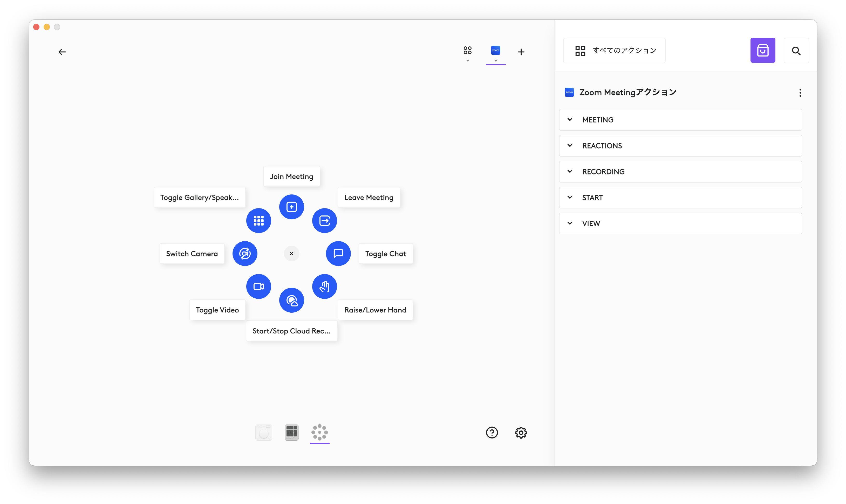Expand the VIEW actions section
846x504 pixels.
680,223
